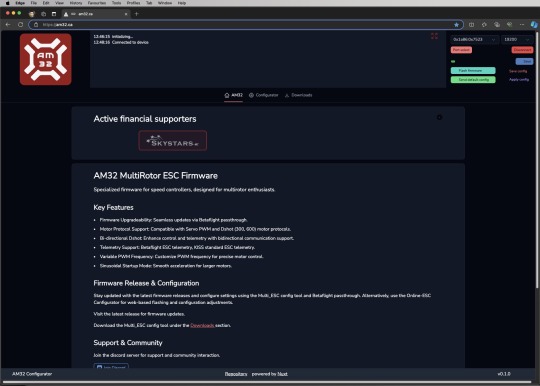Open the History menu
The image size is (540, 386).
tap(76, 3)
